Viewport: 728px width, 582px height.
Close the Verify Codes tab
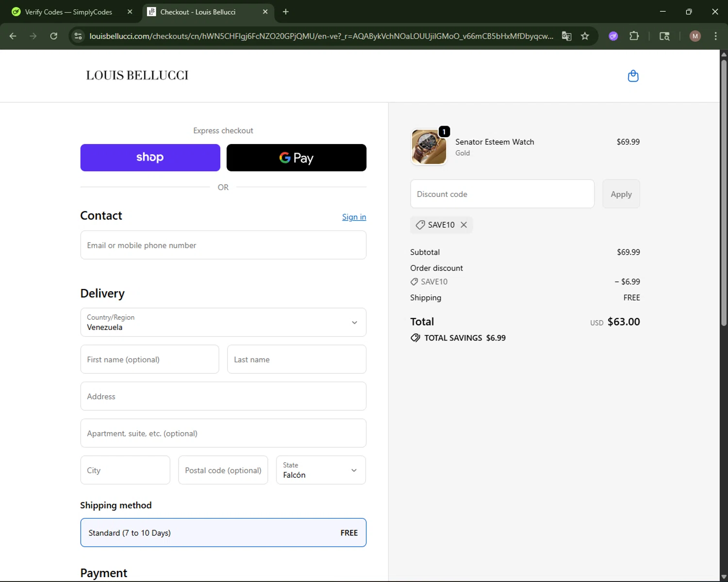click(130, 12)
